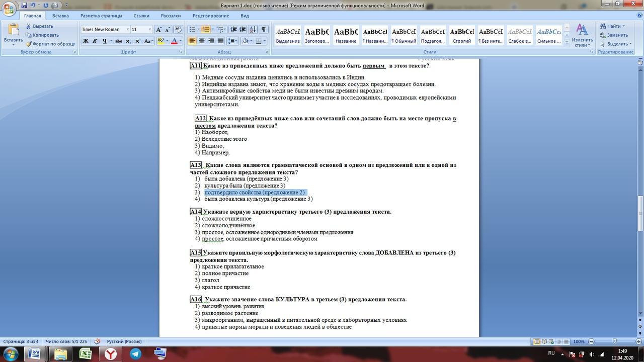Open the multilevel list dropdown
The width and height of the screenshot is (644, 362).
(x=220, y=29)
